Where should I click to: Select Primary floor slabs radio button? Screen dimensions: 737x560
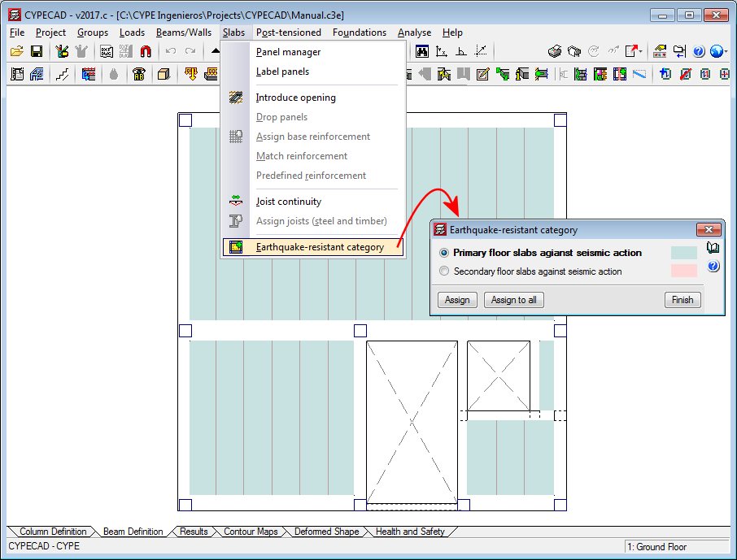coord(444,253)
